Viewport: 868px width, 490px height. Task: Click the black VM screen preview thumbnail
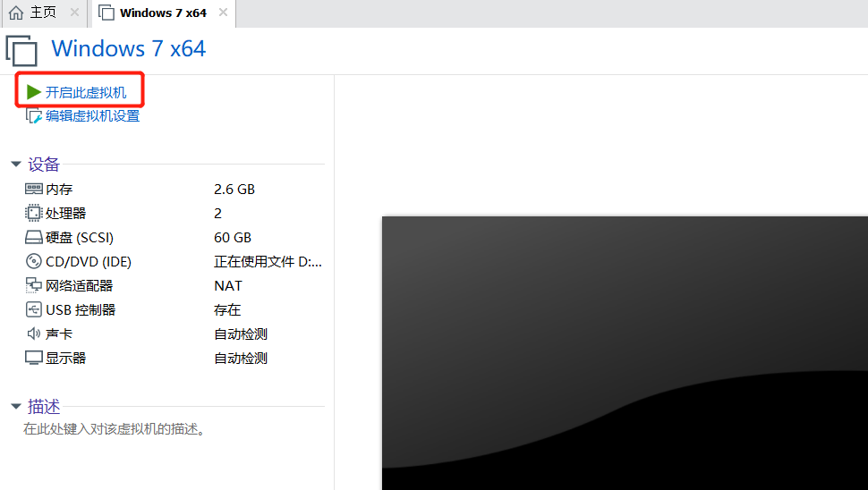[625, 353]
